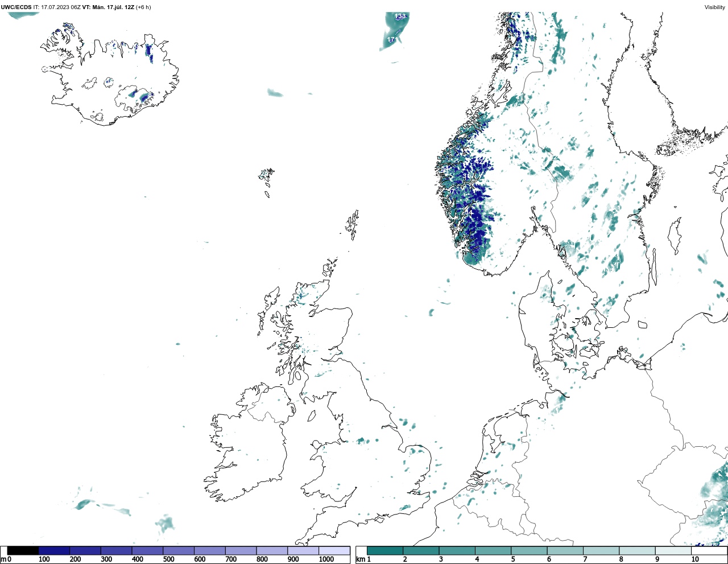Click the 'm 0' unit label of metres legend
This screenshot has width=728, height=564.
6,559
